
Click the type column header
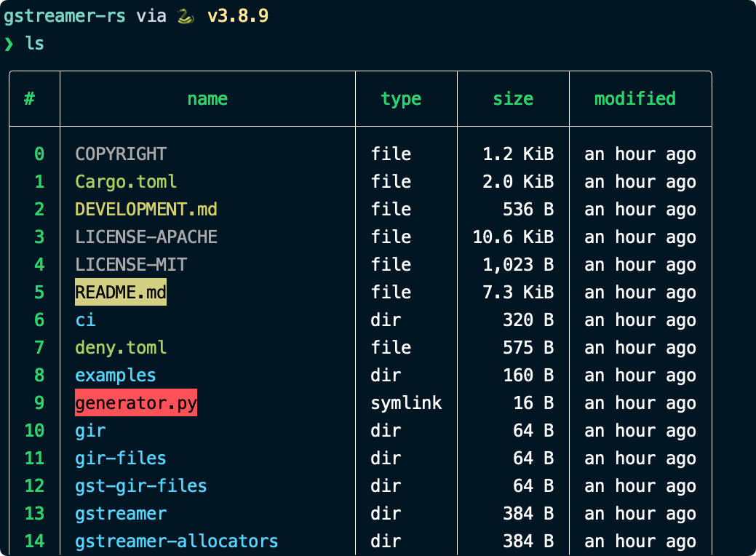coord(401,98)
